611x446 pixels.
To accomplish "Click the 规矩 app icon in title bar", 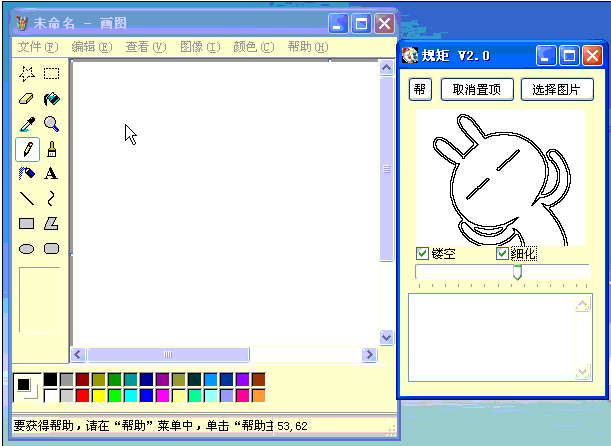I will 410,55.
